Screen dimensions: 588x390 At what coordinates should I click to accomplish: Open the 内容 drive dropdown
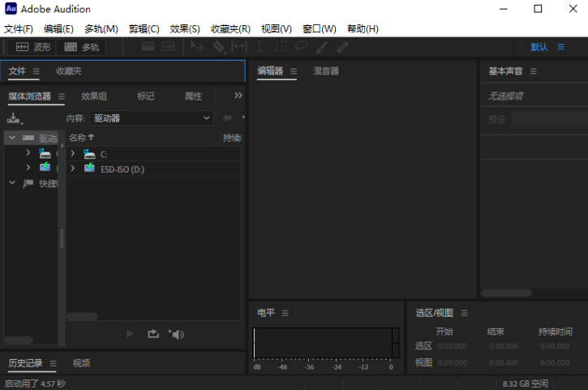tap(152, 118)
